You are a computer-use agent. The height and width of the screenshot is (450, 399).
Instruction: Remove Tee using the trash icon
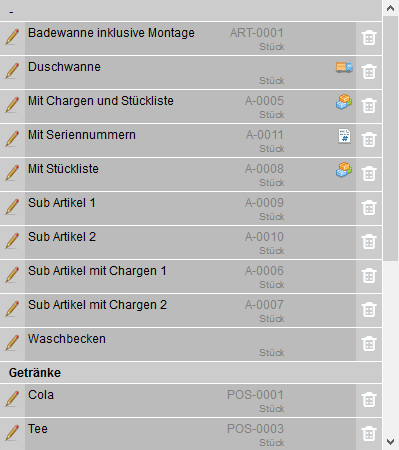[x=369, y=433]
